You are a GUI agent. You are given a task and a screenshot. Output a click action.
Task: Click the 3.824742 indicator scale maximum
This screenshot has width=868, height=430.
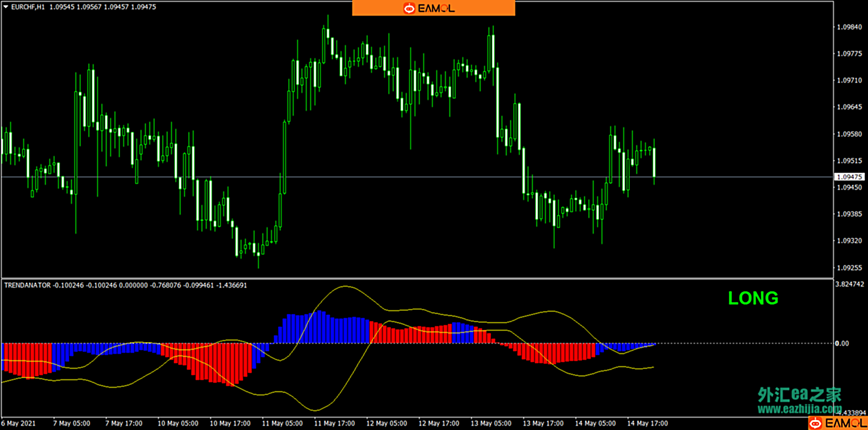[849, 284]
